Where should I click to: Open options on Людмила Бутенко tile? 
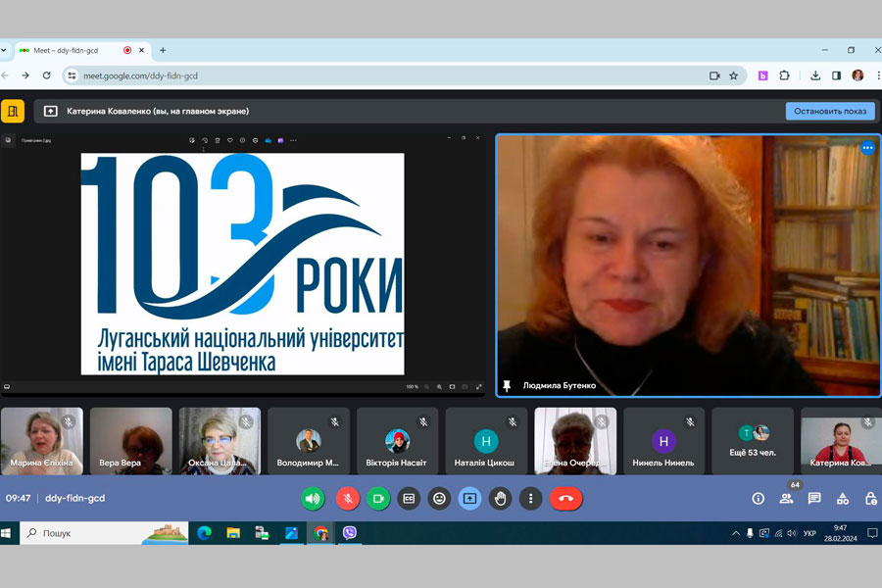tap(867, 148)
